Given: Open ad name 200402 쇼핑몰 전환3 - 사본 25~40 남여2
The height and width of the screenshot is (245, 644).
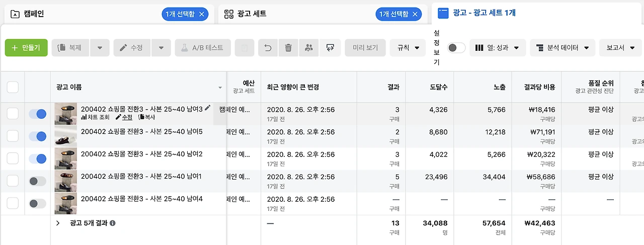Looking at the screenshot, I should coord(142,154).
